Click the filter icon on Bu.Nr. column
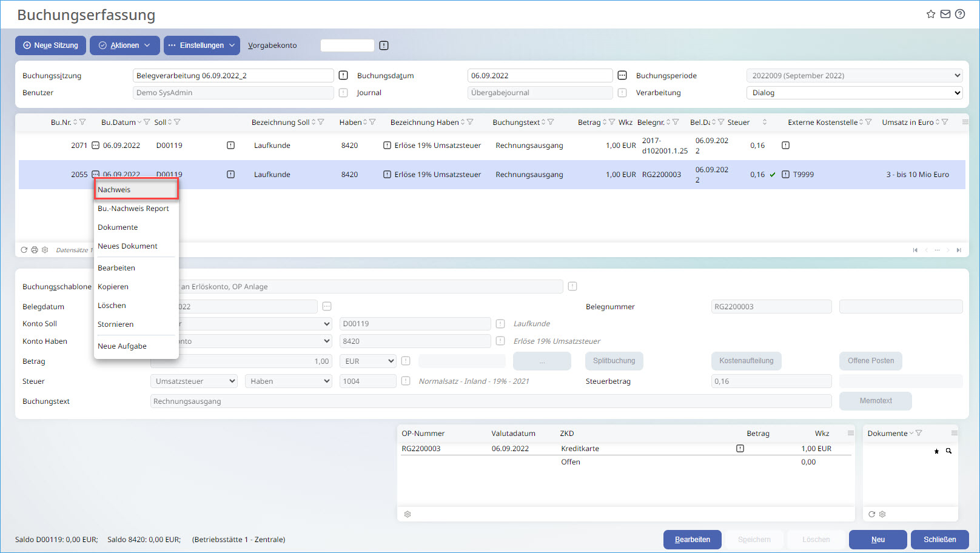980x553 pixels. pyautogui.click(x=82, y=122)
